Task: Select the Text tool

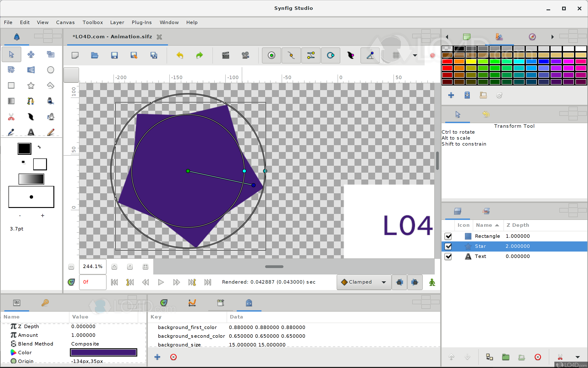Action: pos(31,132)
